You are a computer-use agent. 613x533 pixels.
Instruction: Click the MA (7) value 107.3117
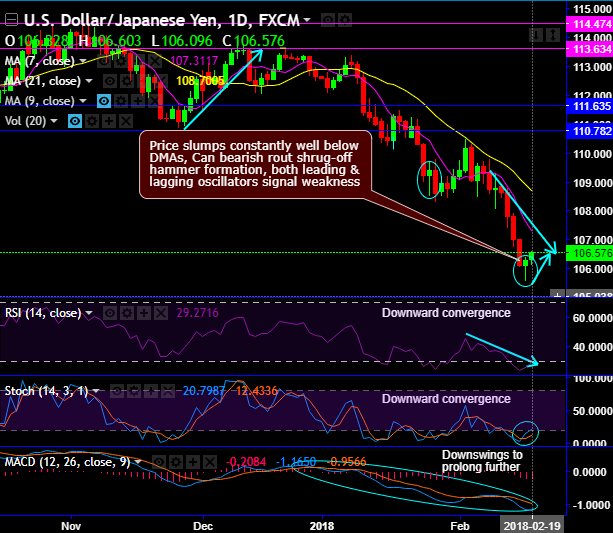pyautogui.click(x=194, y=61)
